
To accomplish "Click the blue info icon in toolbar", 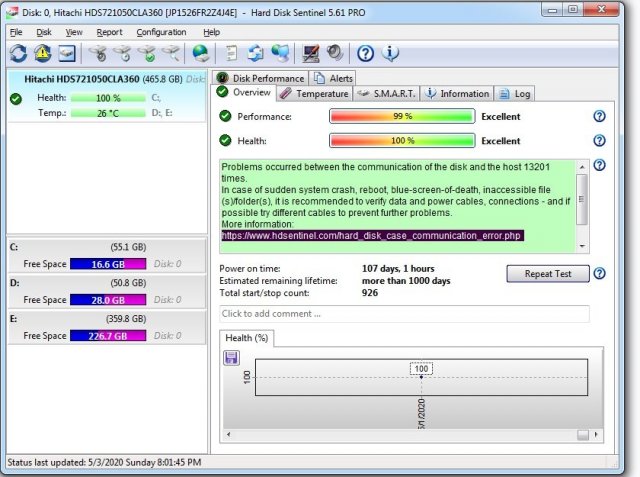I will coord(390,53).
